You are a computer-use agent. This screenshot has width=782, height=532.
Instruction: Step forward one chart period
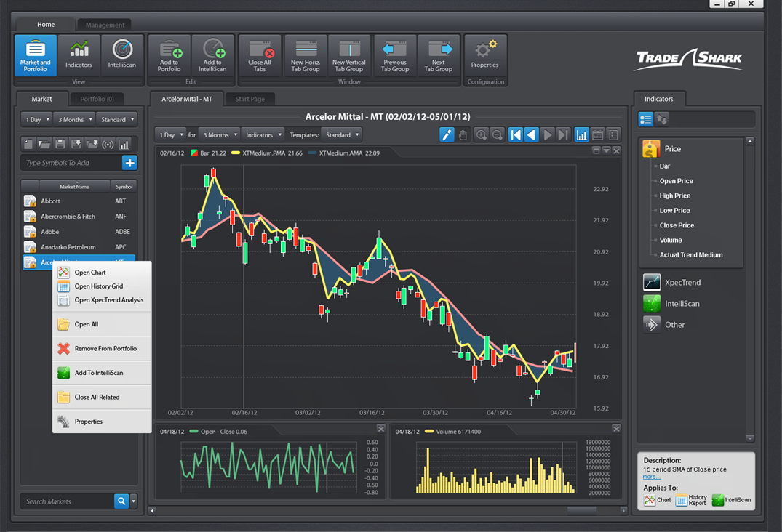[x=548, y=135]
